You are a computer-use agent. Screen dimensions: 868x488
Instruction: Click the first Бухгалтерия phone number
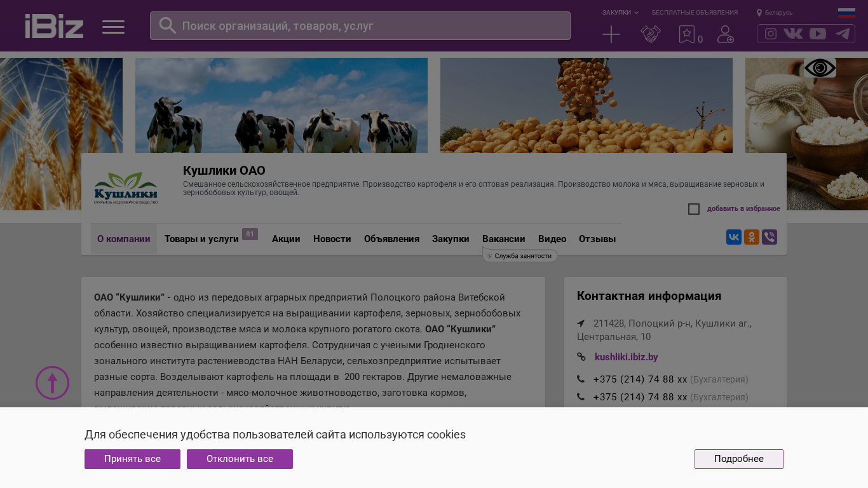(640, 379)
